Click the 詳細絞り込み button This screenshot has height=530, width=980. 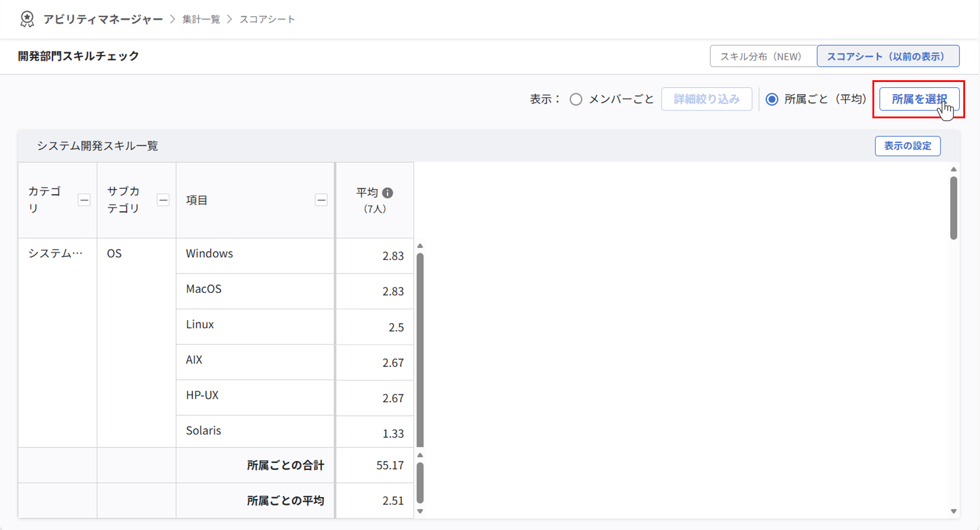pos(706,99)
